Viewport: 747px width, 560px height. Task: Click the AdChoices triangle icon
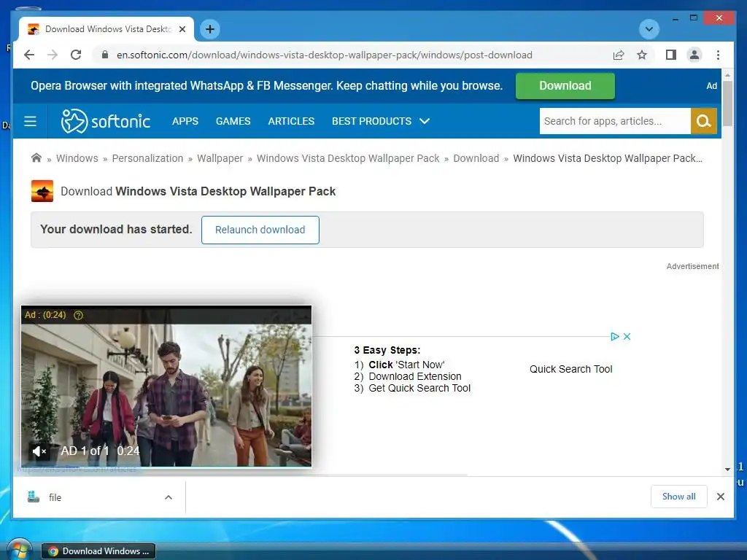point(614,336)
